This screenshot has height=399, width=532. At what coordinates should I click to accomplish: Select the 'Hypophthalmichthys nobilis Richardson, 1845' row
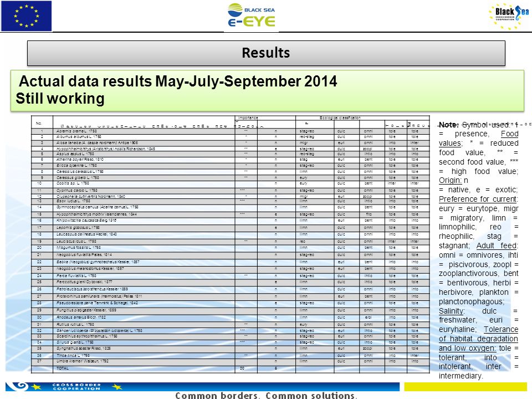231,149
